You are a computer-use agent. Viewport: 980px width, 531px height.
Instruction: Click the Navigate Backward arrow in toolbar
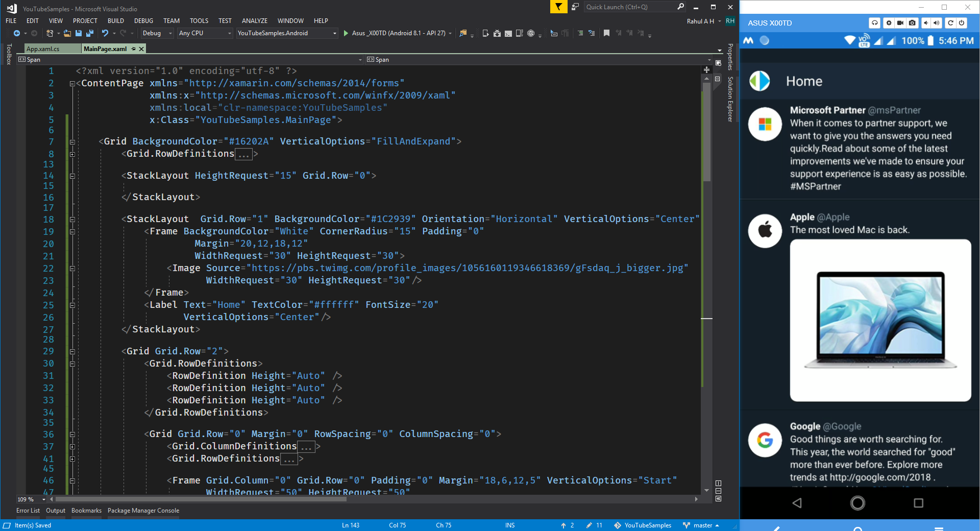17,33
